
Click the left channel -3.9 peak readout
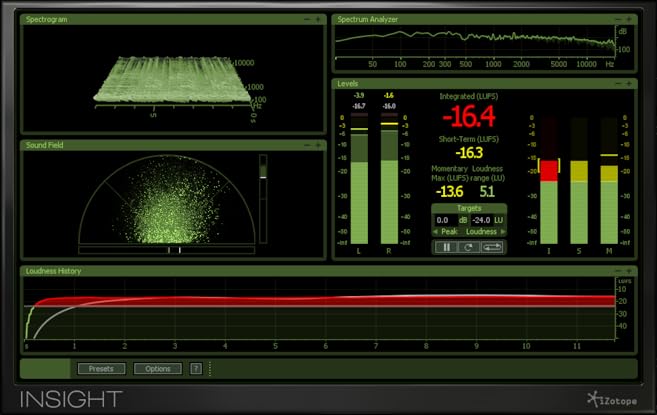(359, 96)
